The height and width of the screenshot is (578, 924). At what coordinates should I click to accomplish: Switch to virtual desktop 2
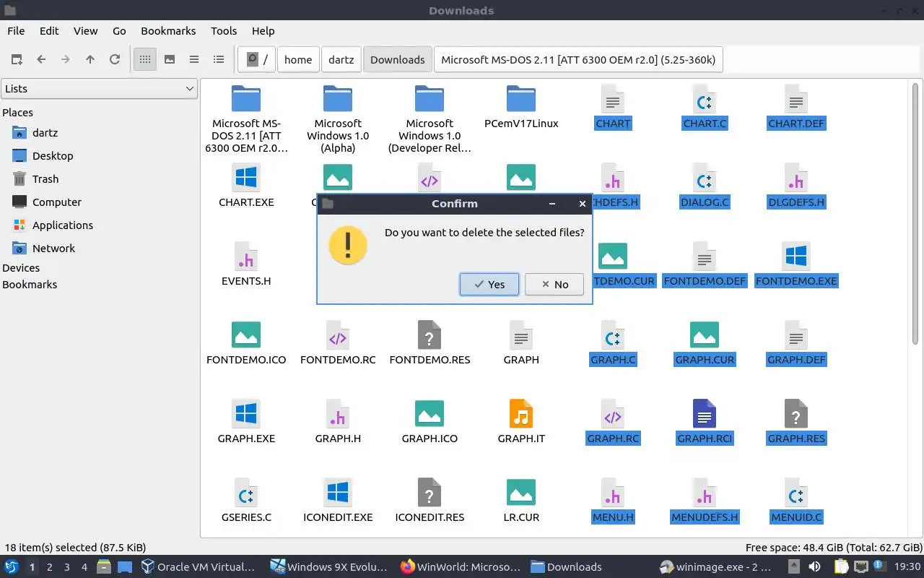(x=49, y=567)
